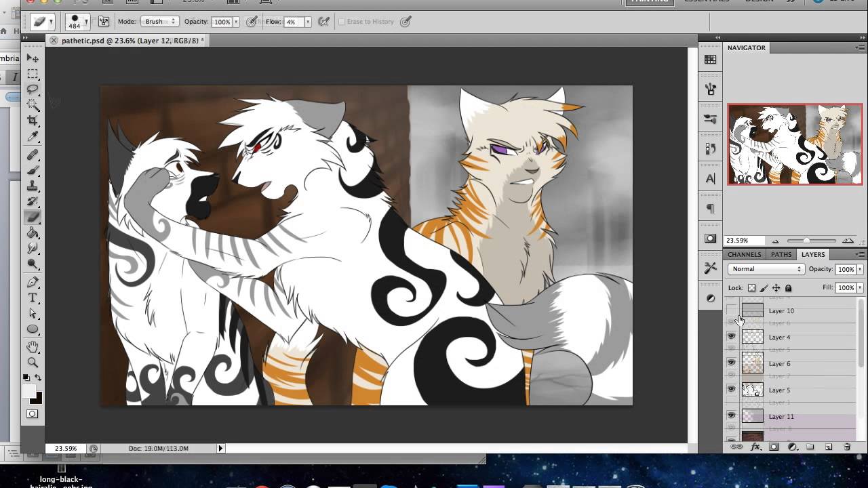Create a new layer group
The height and width of the screenshot is (488, 868).
pyautogui.click(x=810, y=447)
